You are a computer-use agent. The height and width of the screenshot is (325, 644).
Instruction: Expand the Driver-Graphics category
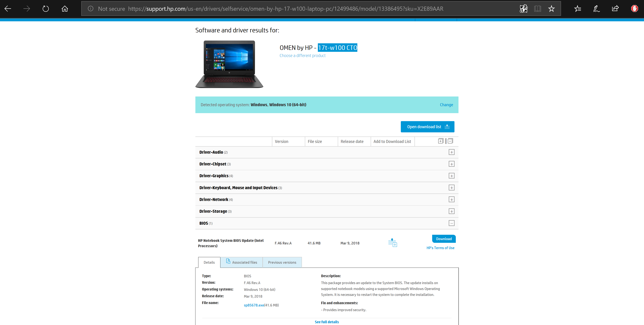452,176
